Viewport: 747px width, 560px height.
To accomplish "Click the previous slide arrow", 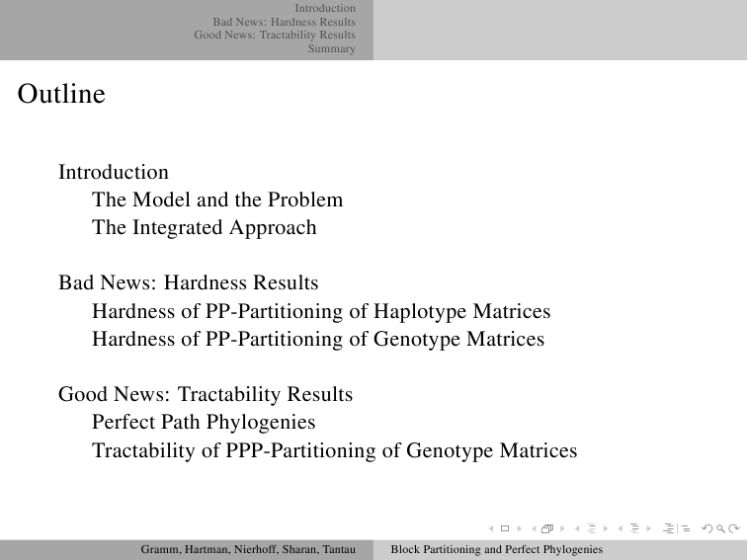I will click(x=491, y=528).
